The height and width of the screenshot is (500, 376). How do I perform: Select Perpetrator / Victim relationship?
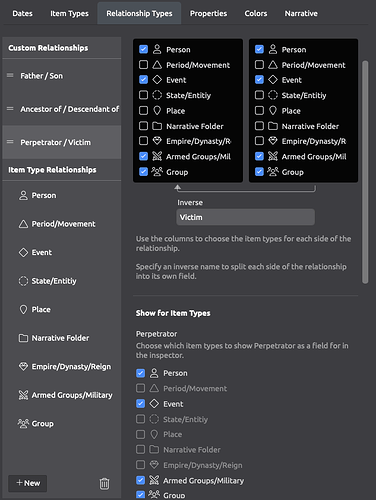(62, 142)
